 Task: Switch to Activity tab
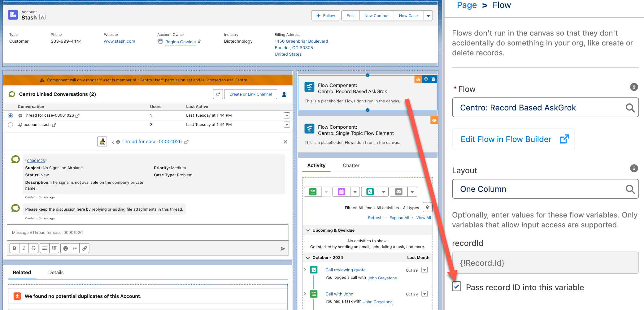click(x=316, y=166)
